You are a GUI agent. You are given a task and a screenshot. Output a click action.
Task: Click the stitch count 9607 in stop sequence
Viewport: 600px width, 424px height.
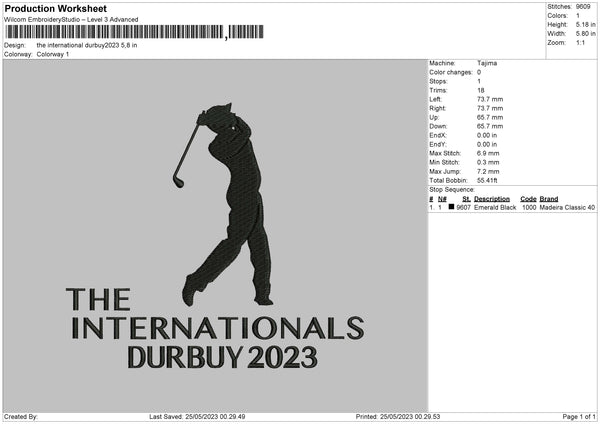tap(463, 207)
